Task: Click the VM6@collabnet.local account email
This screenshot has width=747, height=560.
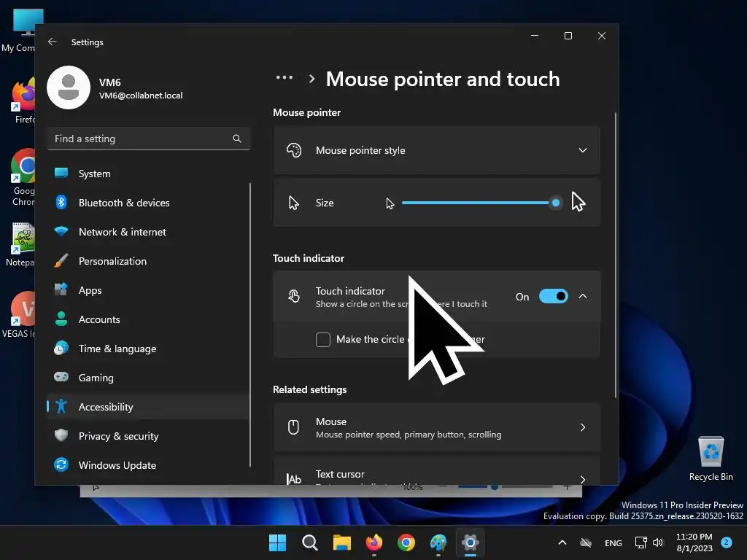Action: tap(141, 96)
